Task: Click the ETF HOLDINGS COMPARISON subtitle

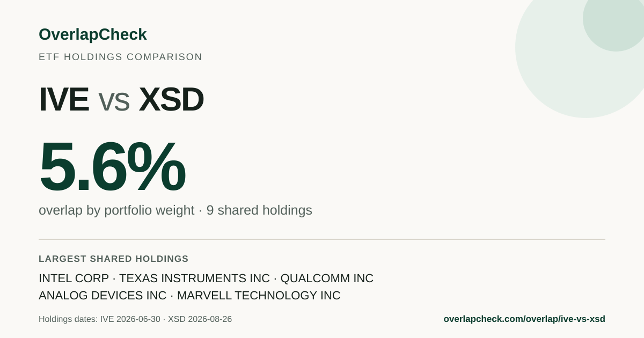Action: [x=120, y=57]
